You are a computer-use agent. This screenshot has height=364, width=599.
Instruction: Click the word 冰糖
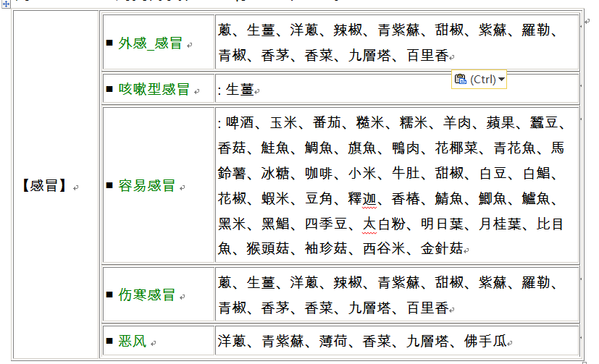click(275, 174)
